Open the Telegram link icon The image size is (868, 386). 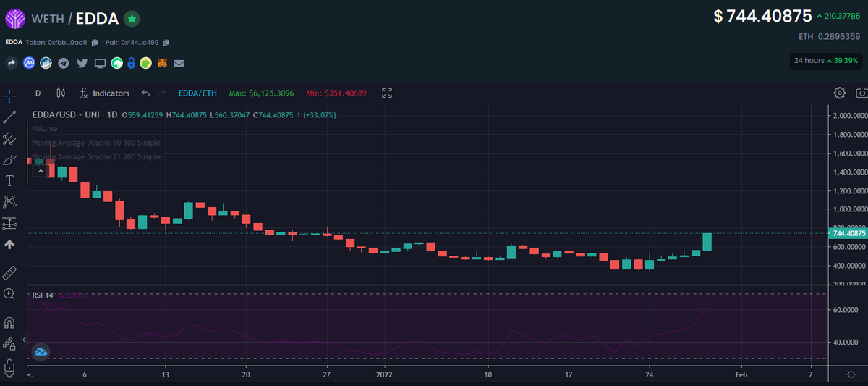click(64, 64)
